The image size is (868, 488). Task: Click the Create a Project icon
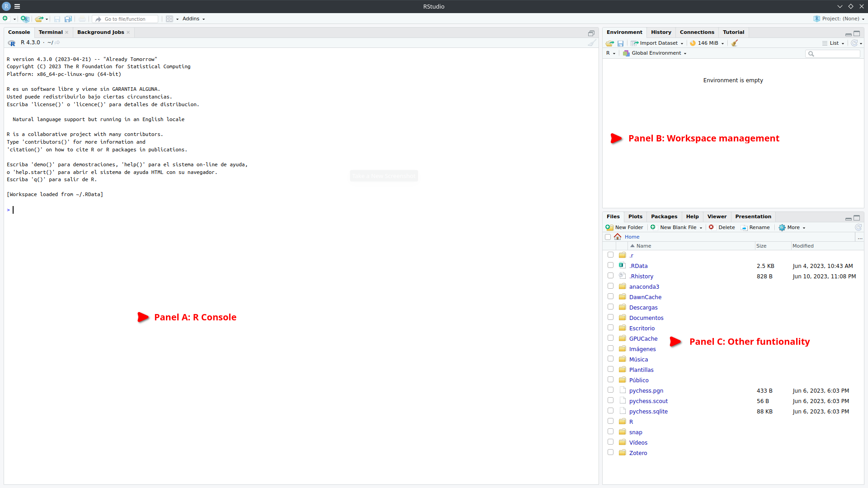coord(25,19)
